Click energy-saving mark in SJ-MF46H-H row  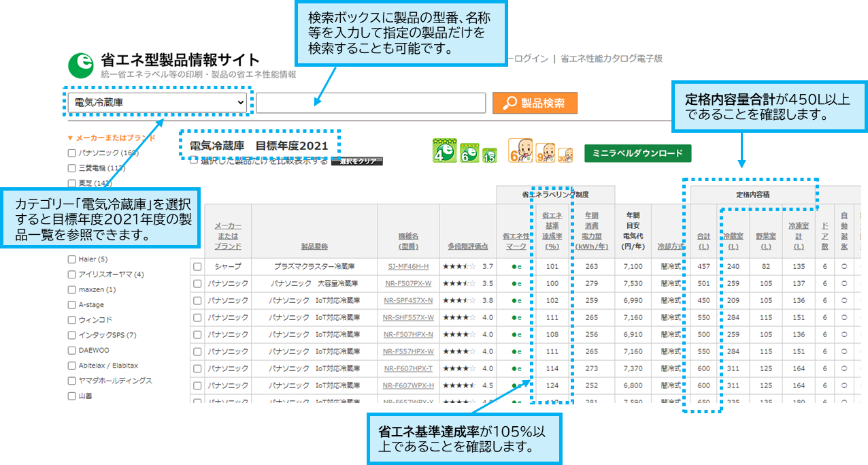516,267
